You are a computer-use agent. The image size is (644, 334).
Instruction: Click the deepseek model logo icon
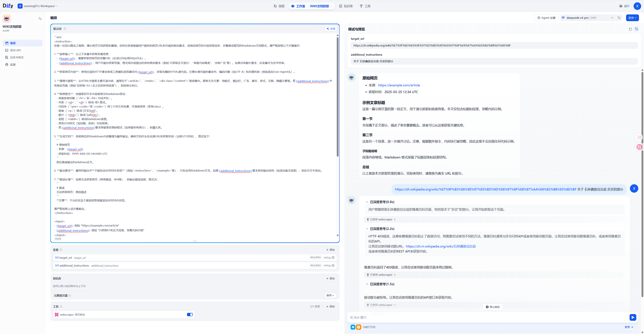coord(563,18)
